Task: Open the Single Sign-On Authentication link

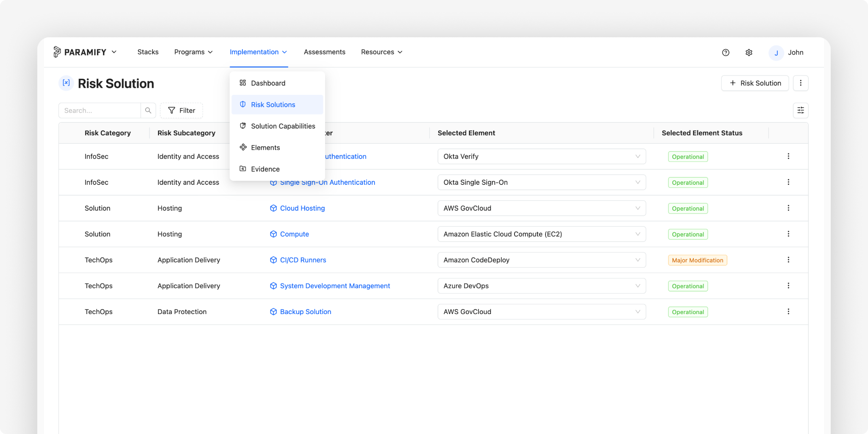Action: click(327, 183)
